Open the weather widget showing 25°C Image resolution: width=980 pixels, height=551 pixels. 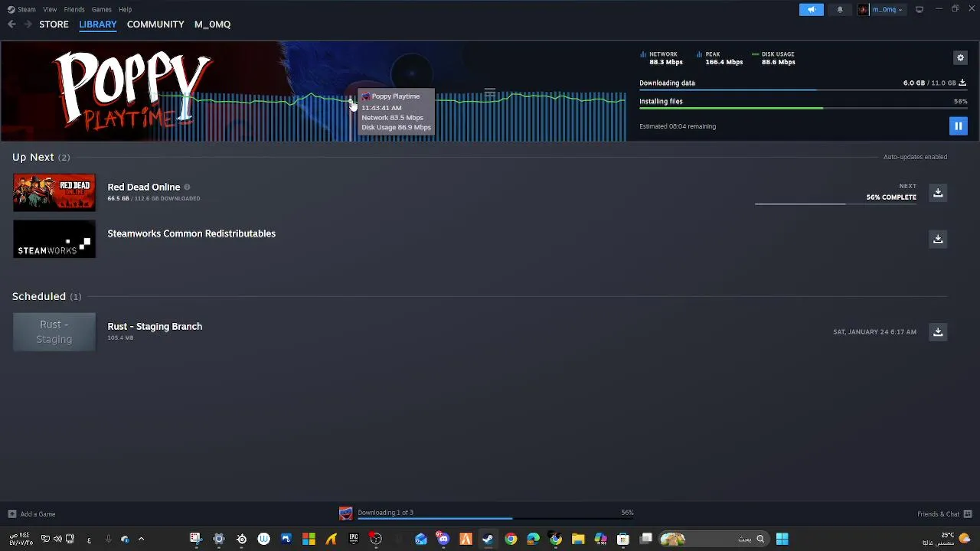point(947,539)
